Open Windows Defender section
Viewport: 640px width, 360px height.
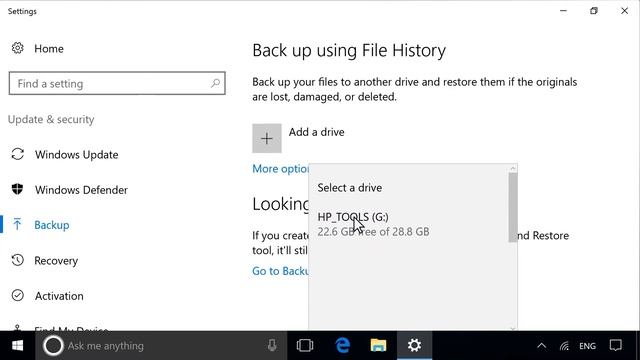coord(81,190)
